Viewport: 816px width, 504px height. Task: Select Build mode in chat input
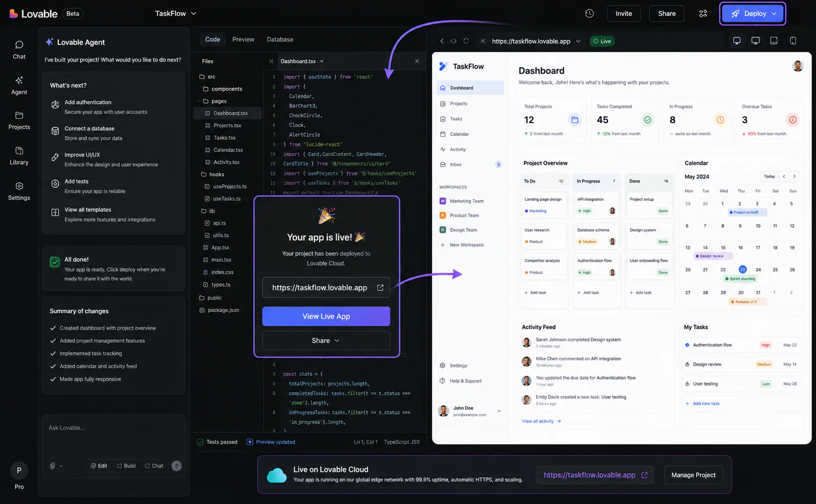(126, 466)
